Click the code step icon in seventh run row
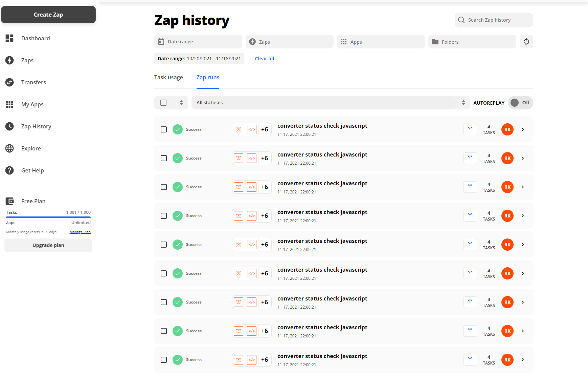Screen dimensions: 588x374 click(x=252, y=302)
